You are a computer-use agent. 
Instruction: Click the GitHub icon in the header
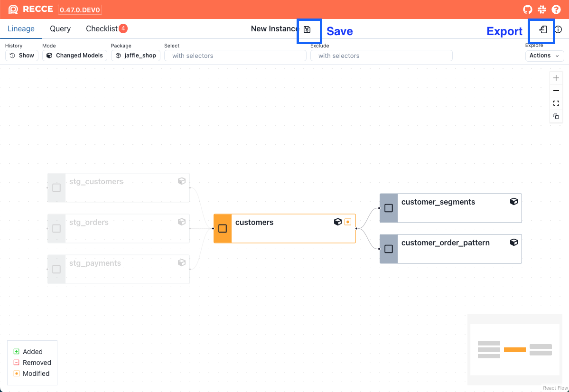coord(527,9)
